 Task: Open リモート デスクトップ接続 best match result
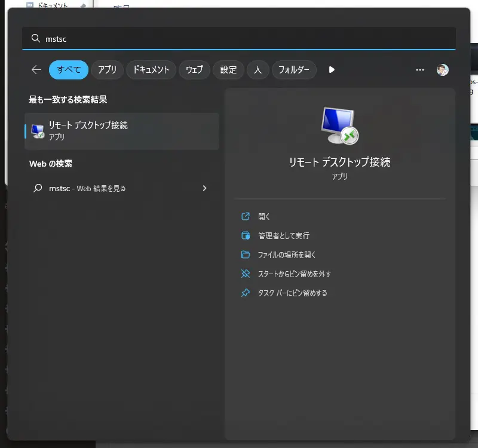[x=121, y=131]
